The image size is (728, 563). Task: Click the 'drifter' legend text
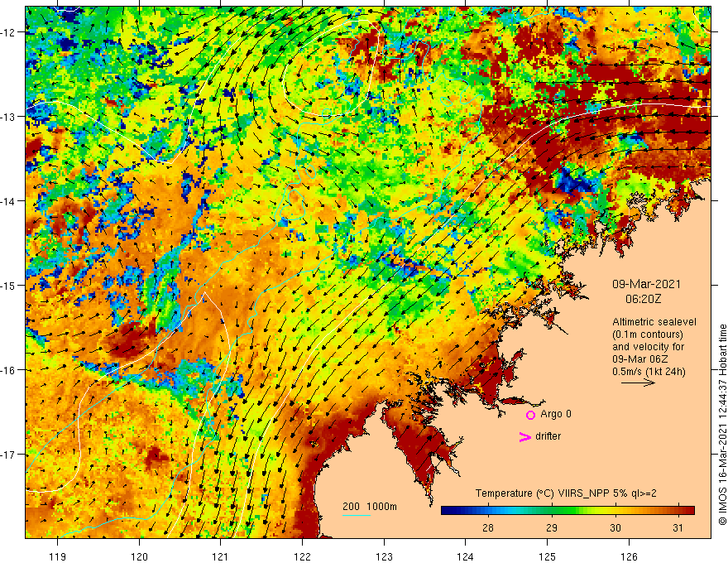point(548,436)
